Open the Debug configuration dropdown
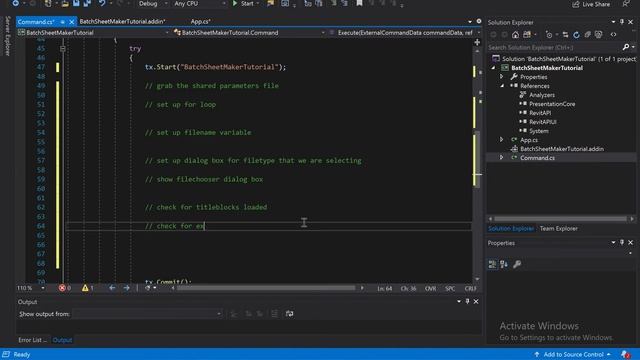The image size is (640, 360). (153, 4)
